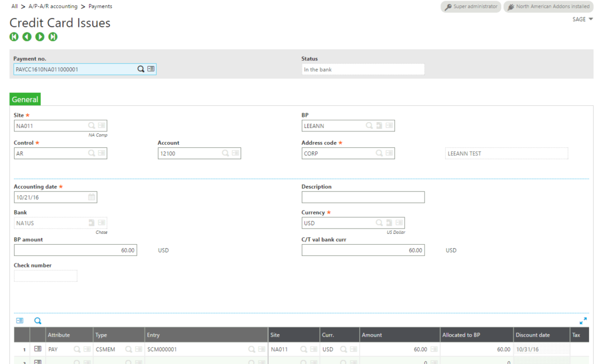Viewport: 599px width, 364px height.
Task: Click the jump-to icon in BP field
Action: pos(379,126)
